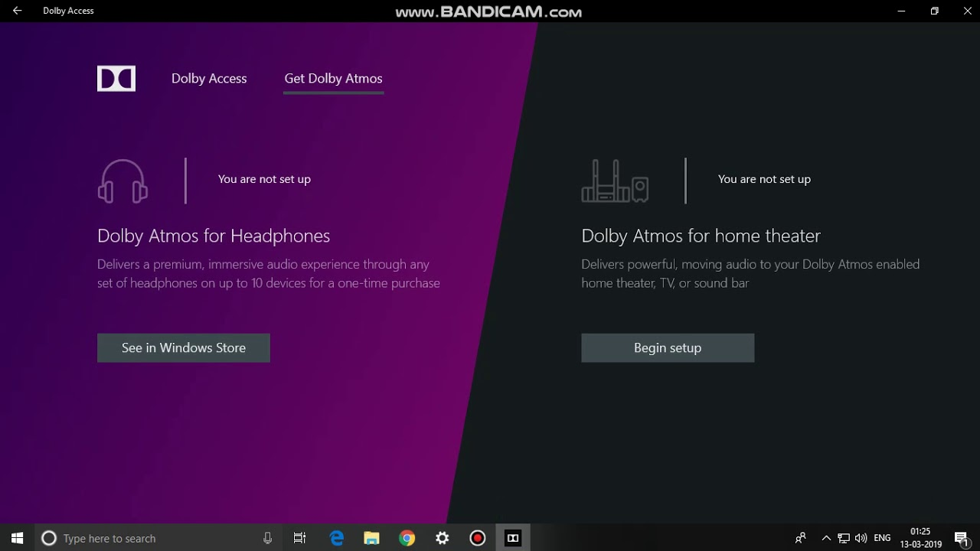Screen dimensions: 980x551
Task: Open the Action Center notifications
Action: pyautogui.click(x=962, y=538)
